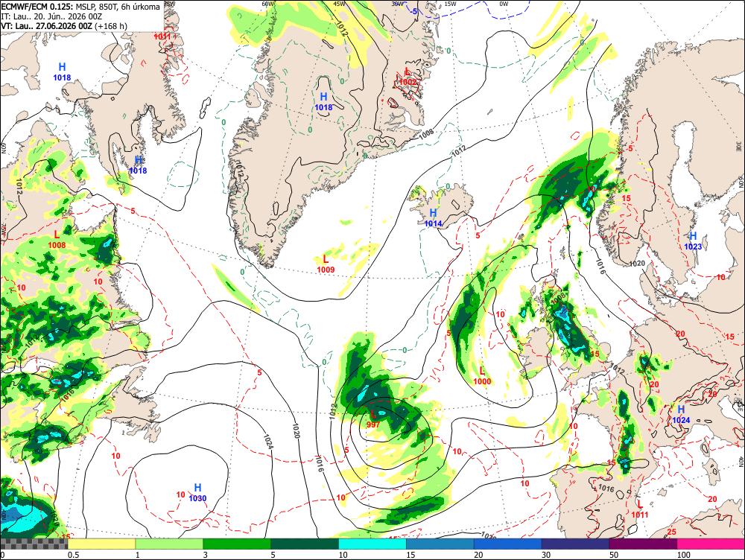Click the legend scale value 100

683,555
